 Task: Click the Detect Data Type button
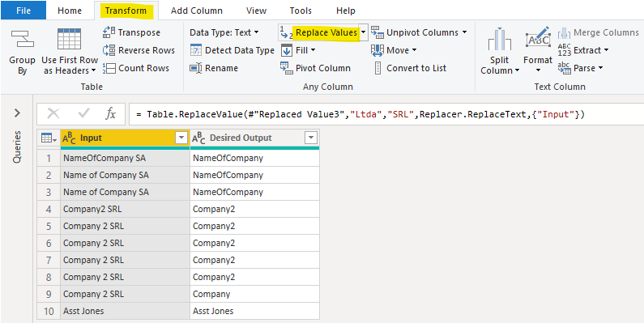pos(232,50)
